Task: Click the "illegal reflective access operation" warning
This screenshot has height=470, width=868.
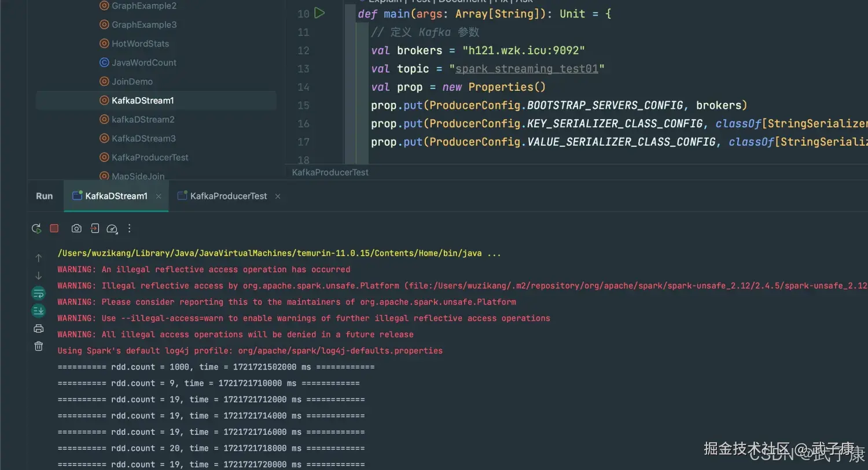Action: tap(204, 269)
